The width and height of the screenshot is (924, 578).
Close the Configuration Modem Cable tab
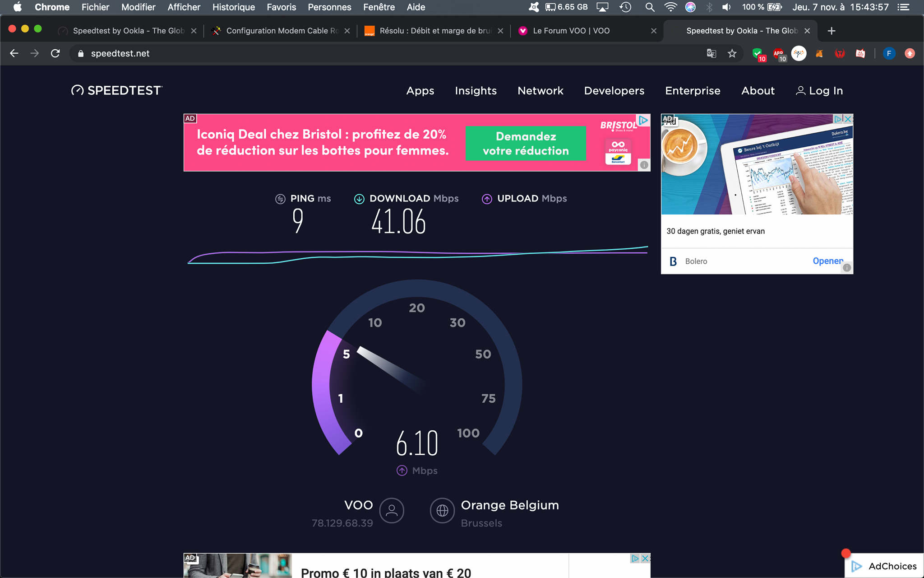(x=347, y=31)
